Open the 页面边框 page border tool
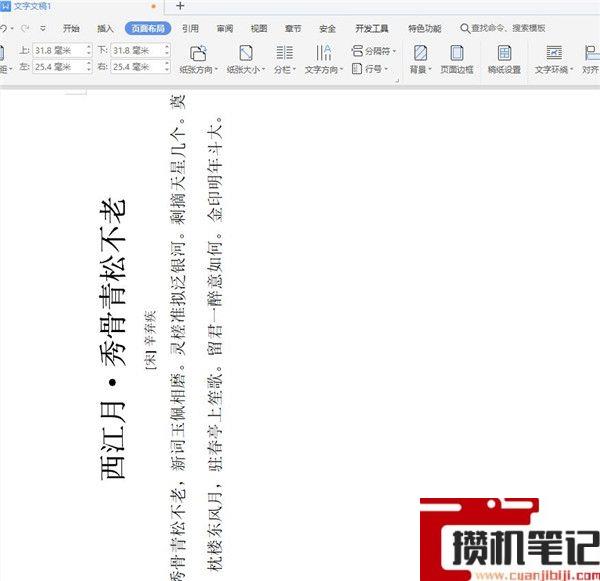Screen dimensions: 600x581 pos(457,59)
